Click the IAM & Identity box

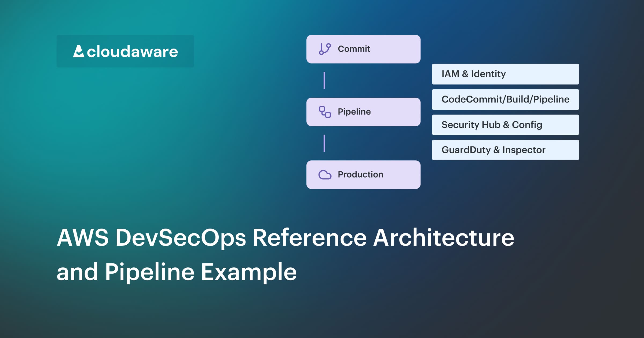point(505,74)
